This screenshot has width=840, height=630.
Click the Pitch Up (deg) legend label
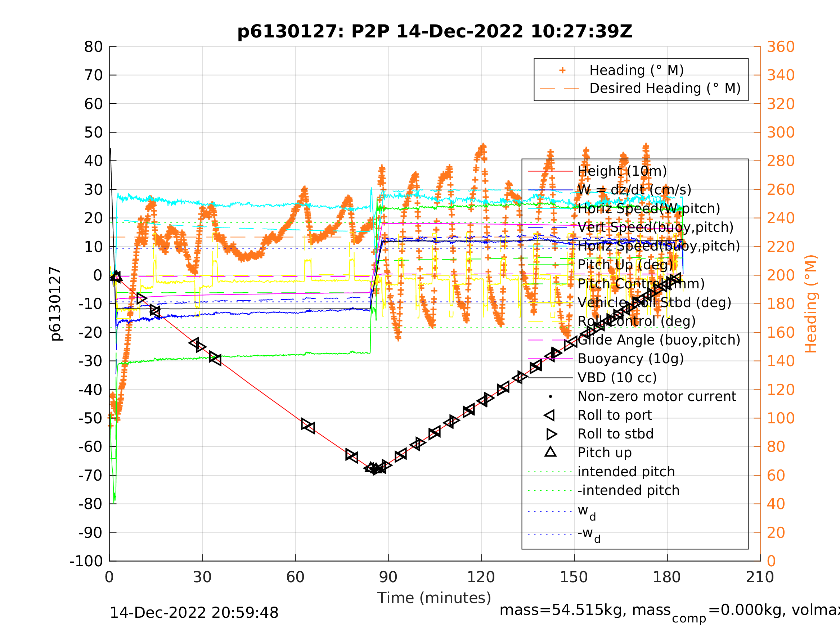point(625,265)
